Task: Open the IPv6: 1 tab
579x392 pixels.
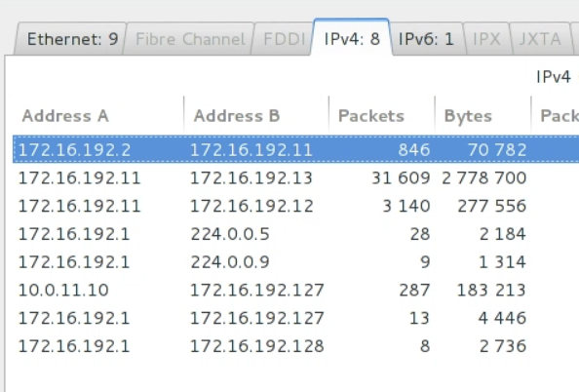Action: [x=426, y=39]
